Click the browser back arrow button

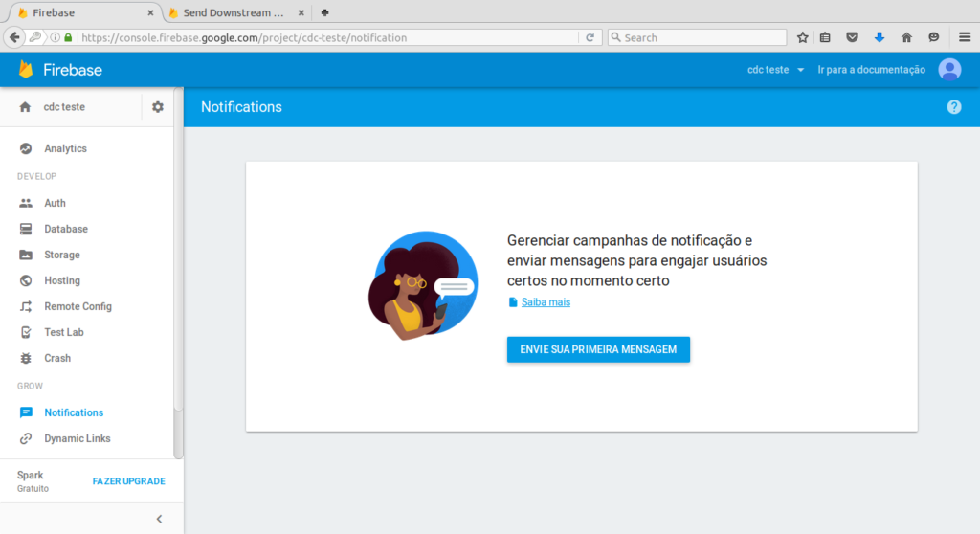tap(14, 37)
